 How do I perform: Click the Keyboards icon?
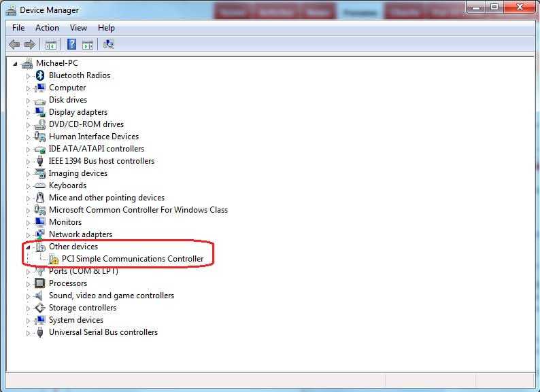click(x=40, y=186)
